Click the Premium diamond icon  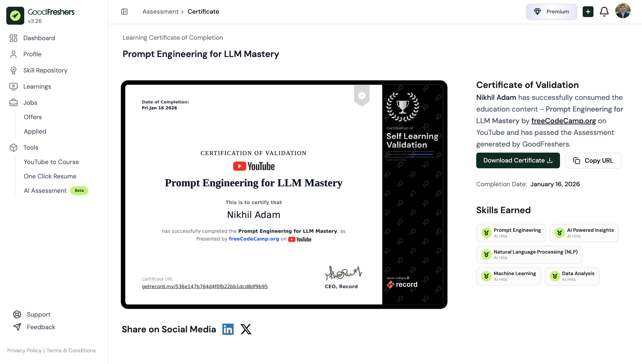click(537, 12)
